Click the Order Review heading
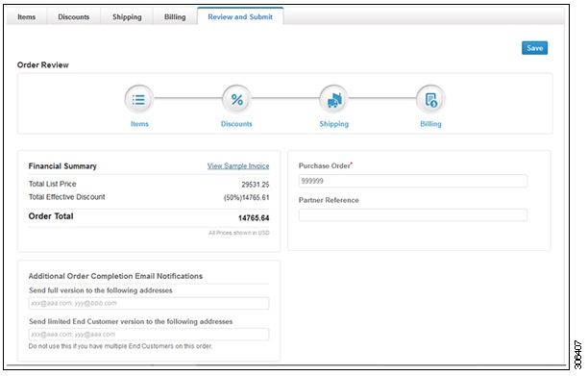 [x=42, y=65]
